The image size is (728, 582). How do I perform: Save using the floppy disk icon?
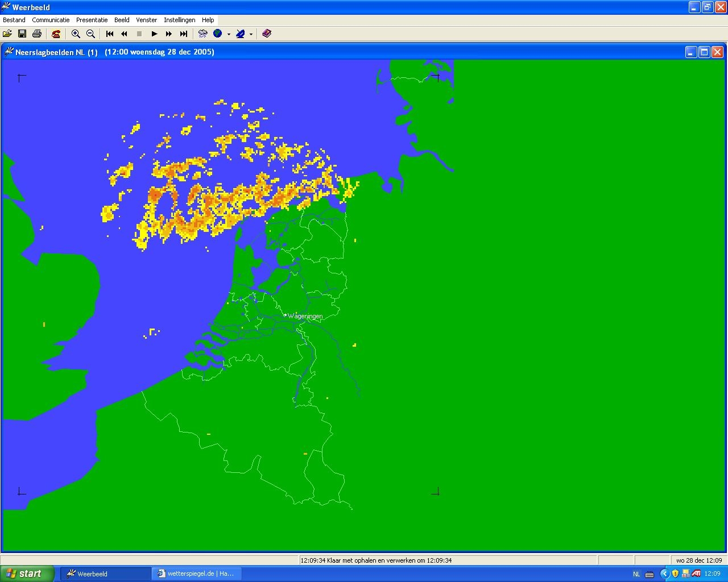[x=22, y=34]
